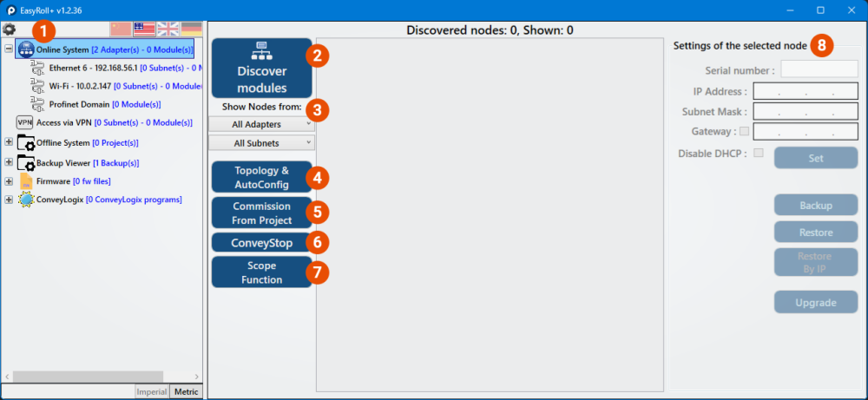This screenshot has width=868, height=400.
Task: Click the Firmware file icon
Action: (x=26, y=181)
